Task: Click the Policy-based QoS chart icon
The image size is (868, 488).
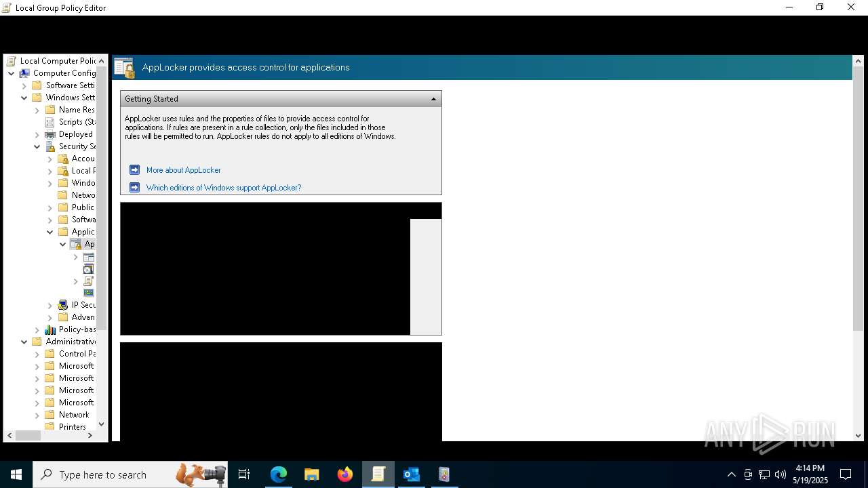Action: 50,329
